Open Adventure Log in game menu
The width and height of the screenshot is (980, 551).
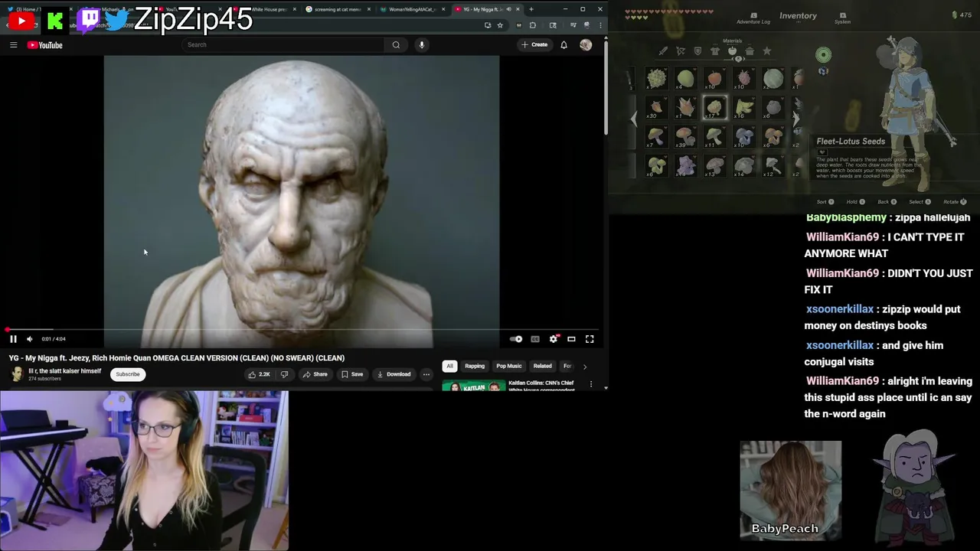pos(753,18)
